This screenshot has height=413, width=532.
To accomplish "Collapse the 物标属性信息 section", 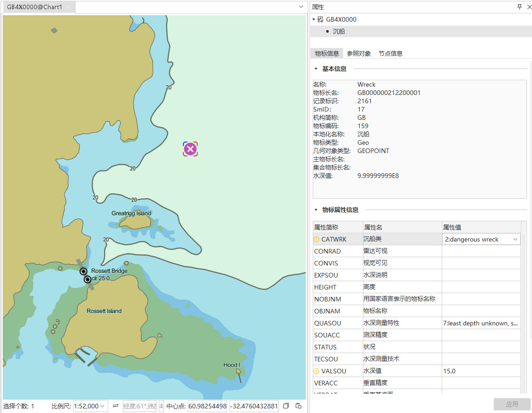I will pyautogui.click(x=316, y=210).
